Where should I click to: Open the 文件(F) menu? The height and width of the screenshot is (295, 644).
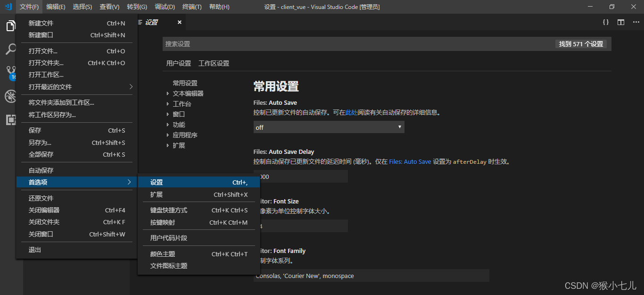29,7
